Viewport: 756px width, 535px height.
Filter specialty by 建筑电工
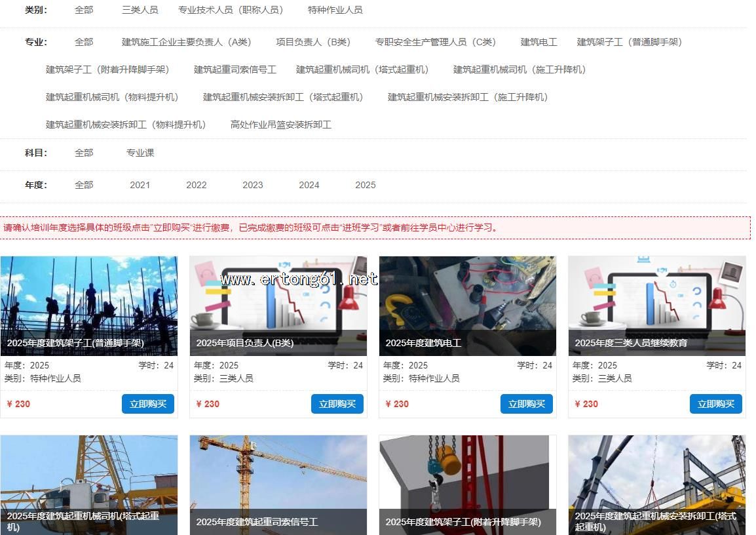tap(539, 42)
